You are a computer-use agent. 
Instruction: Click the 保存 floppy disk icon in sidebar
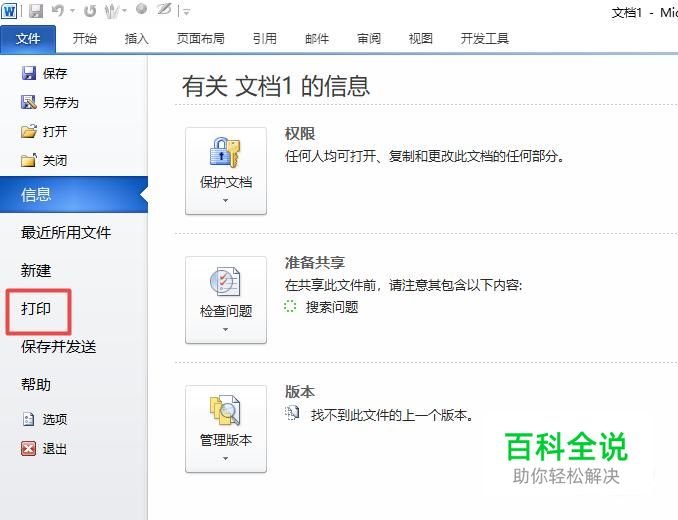pos(29,73)
